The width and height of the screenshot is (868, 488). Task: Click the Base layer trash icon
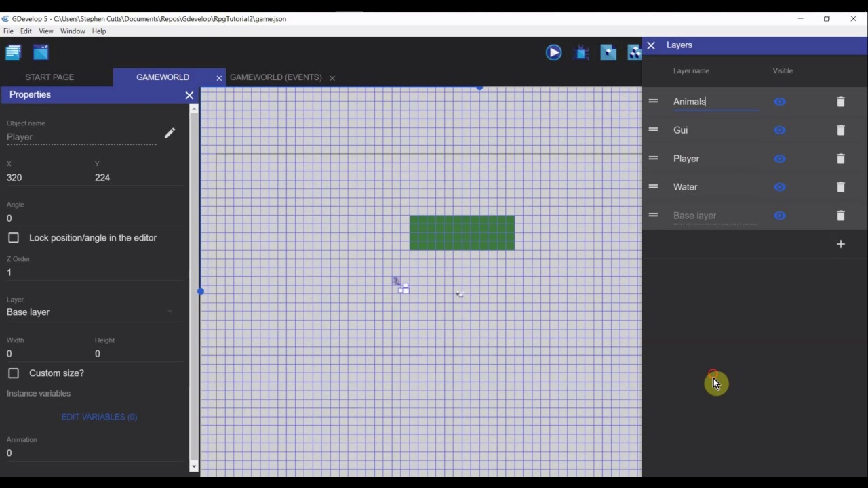tap(841, 216)
